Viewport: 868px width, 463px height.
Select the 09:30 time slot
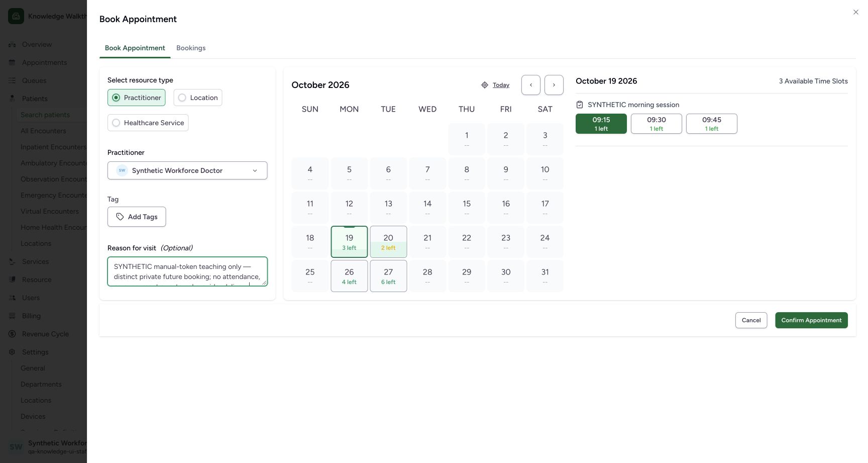click(657, 124)
